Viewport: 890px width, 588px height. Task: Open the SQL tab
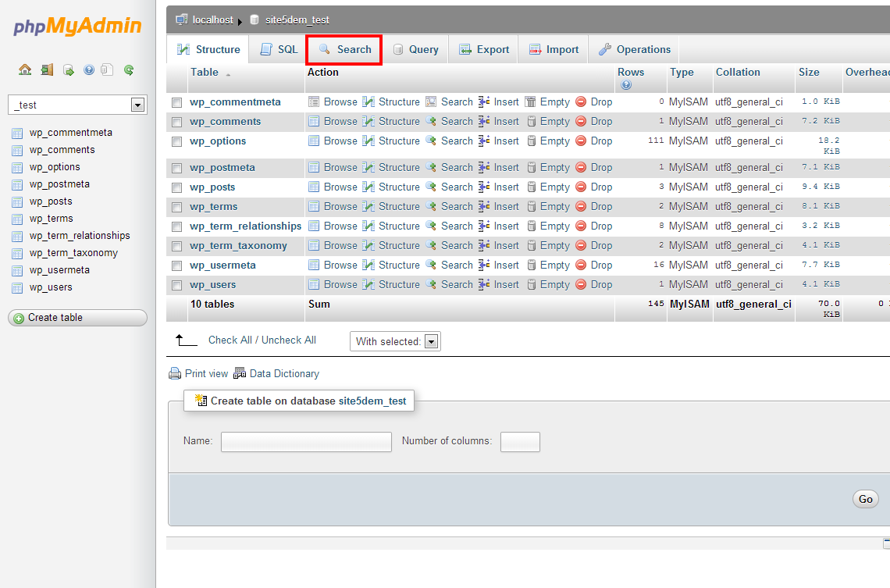pos(279,49)
